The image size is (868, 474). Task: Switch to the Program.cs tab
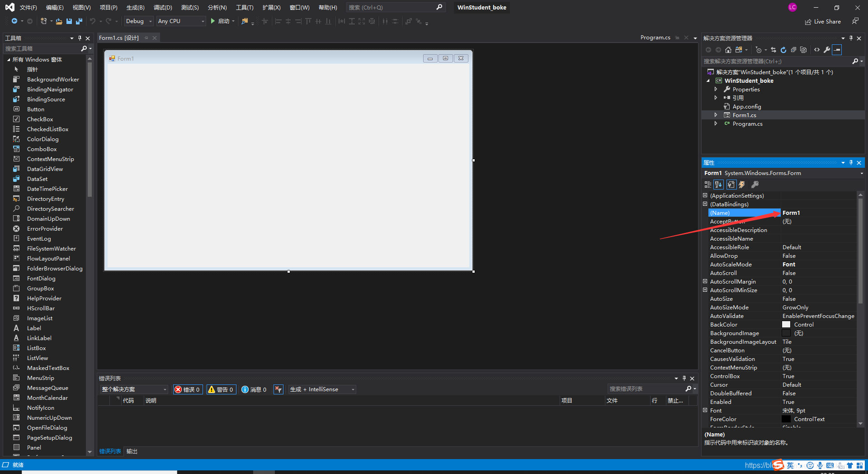pos(655,38)
